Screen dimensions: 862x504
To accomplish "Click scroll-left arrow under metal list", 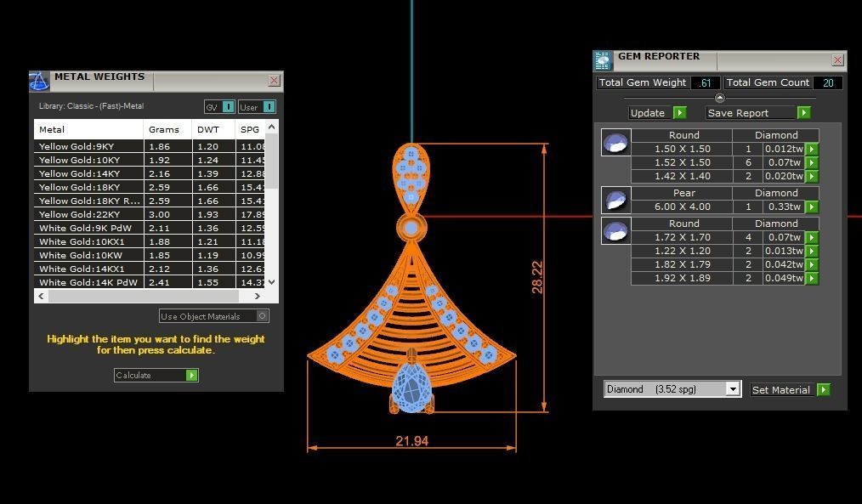I will pos(41,296).
